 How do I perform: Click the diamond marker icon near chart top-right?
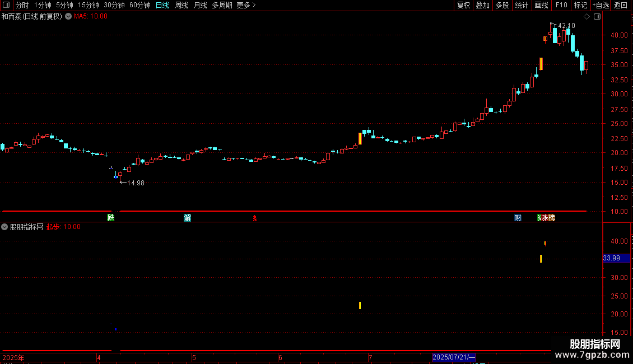pos(587,17)
